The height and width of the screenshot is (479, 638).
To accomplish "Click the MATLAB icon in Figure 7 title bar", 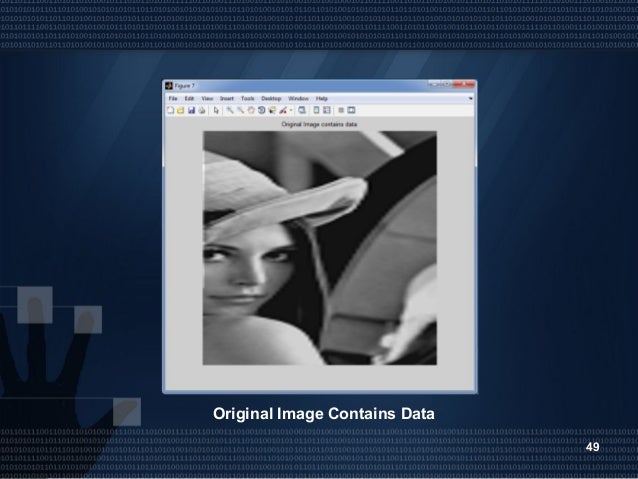I will tap(169, 86).
